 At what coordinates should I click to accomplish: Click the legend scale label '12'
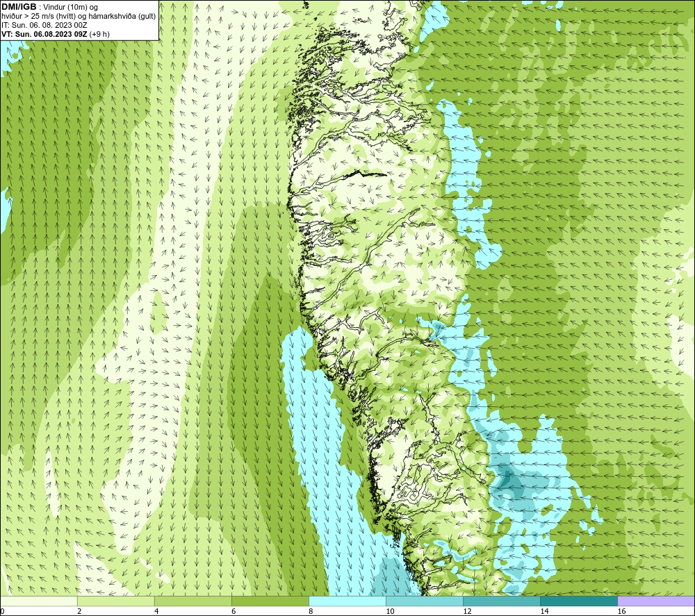click(x=467, y=611)
